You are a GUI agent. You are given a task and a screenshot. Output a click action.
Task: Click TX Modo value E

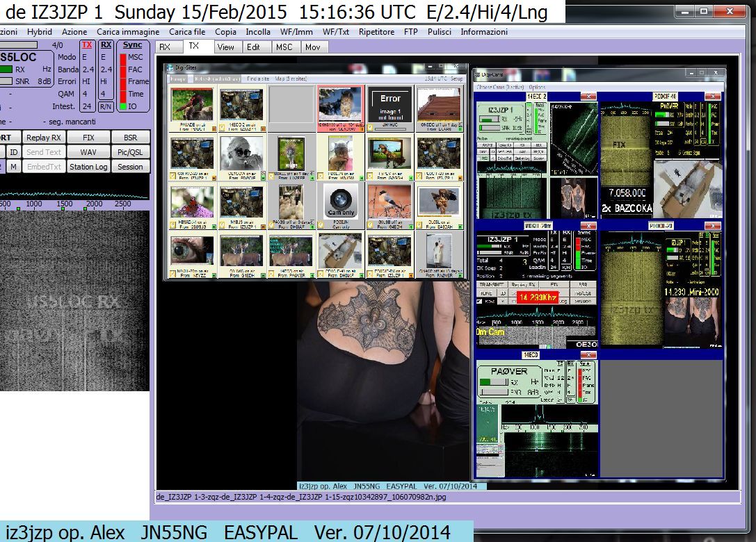pyautogui.click(x=85, y=58)
